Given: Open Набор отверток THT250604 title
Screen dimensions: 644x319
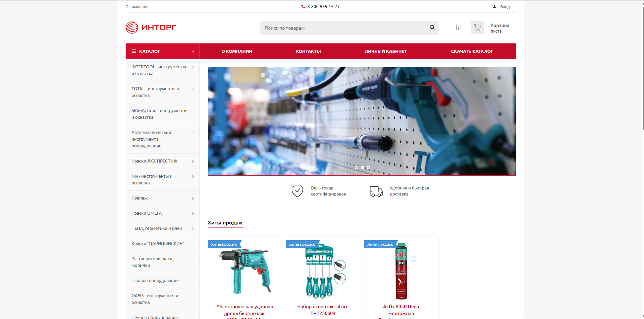Looking at the screenshot, I should click(x=323, y=310).
